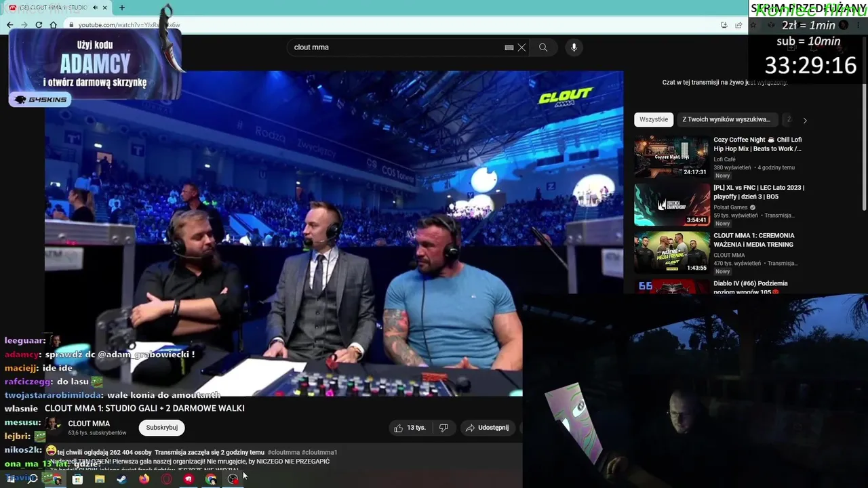This screenshot has height=488, width=868.
Task: Mute the CLOUT MMA tab audio icon
Action: pyautogui.click(x=95, y=7)
